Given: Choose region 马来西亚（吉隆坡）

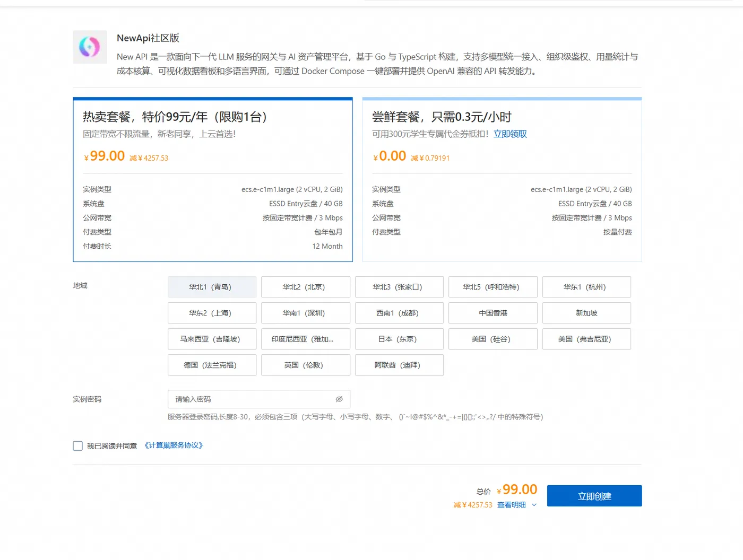Looking at the screenshot, I should click(212, 339).
